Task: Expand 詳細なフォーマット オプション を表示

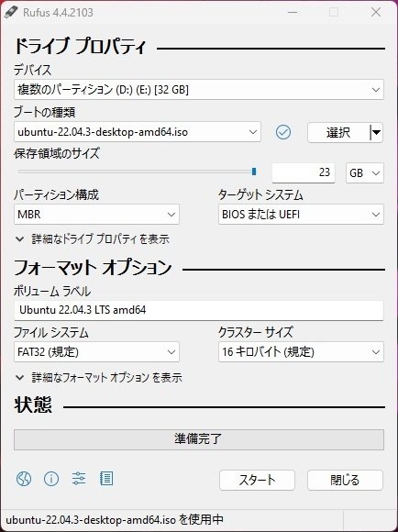Action: pyautogui.click(x=99, y=377)
